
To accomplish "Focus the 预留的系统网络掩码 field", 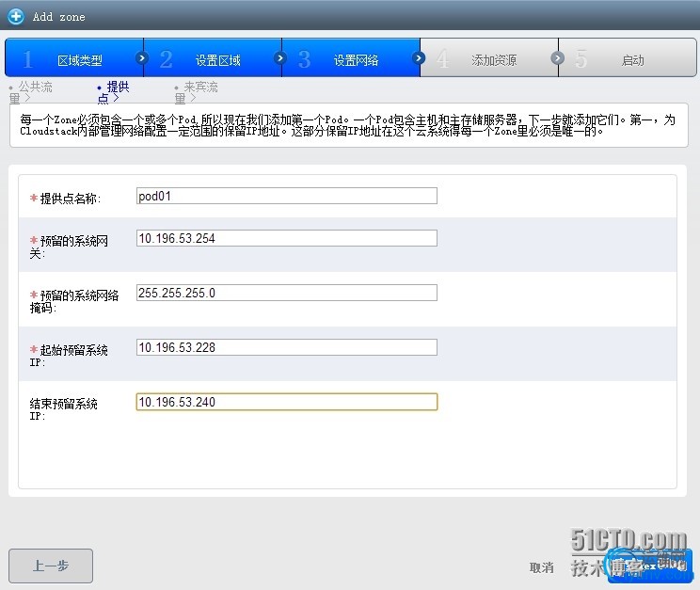I will [287, 293].
